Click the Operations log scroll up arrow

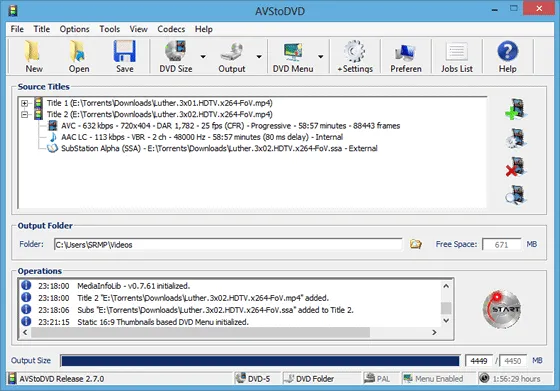click(446, 286)
